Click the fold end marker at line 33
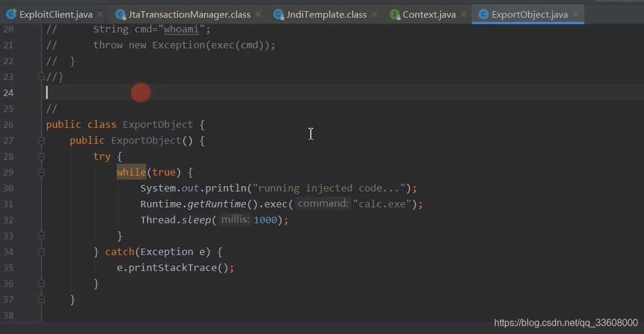The height and width of the screenshot is (334, 644). [x=41, y=236]
